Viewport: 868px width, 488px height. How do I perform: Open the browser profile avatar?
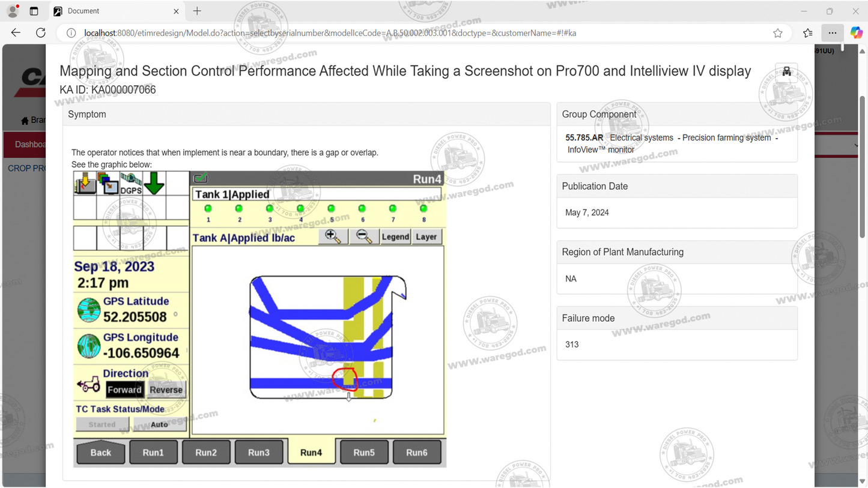(x=13, y=11)
